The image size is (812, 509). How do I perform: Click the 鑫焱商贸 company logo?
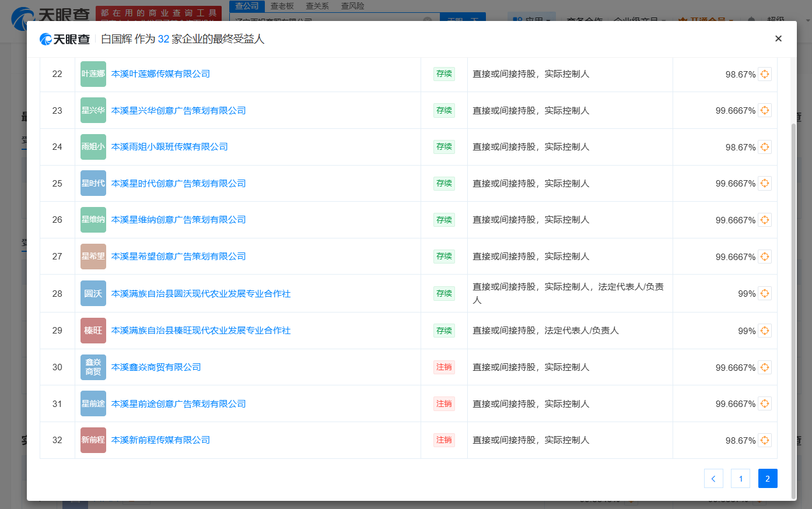tap(93, 367)
